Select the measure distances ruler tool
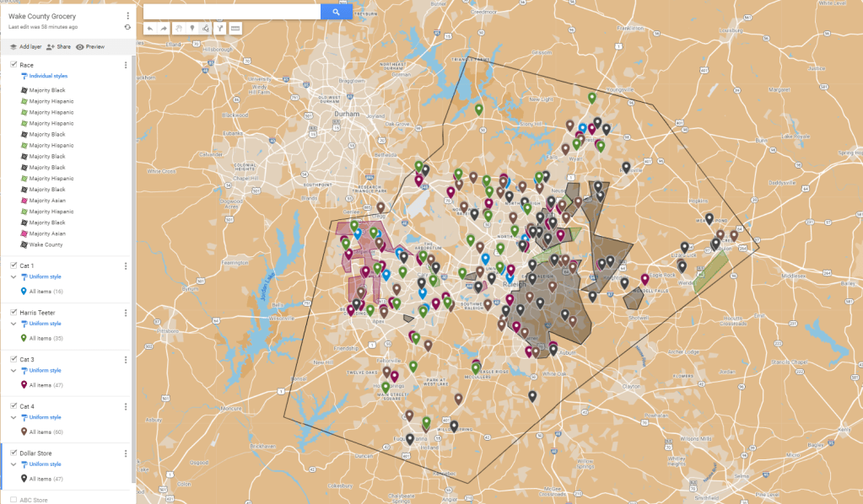The height and width of the screenshot is (504, 863). (x=235, y=28)
